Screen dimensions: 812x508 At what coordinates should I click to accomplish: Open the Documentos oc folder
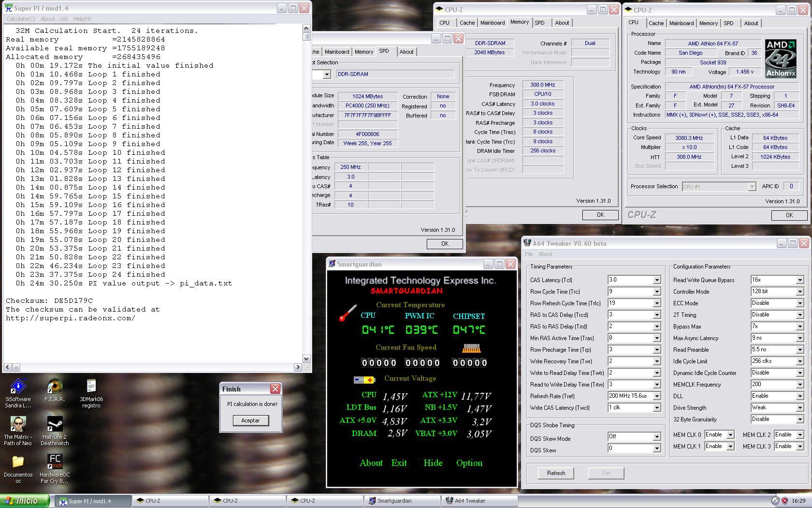tap(18, 462)
